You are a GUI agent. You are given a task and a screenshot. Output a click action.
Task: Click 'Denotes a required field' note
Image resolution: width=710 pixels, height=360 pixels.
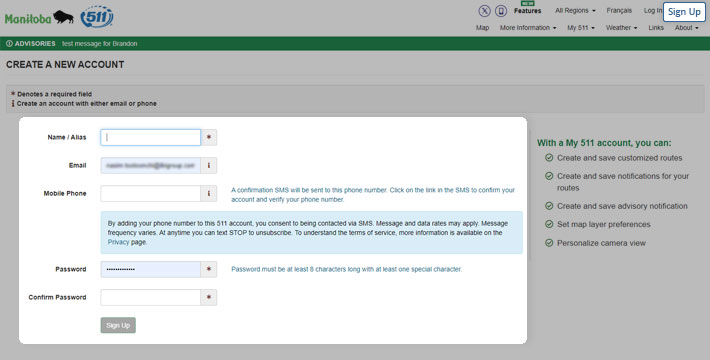coord(54,94)
